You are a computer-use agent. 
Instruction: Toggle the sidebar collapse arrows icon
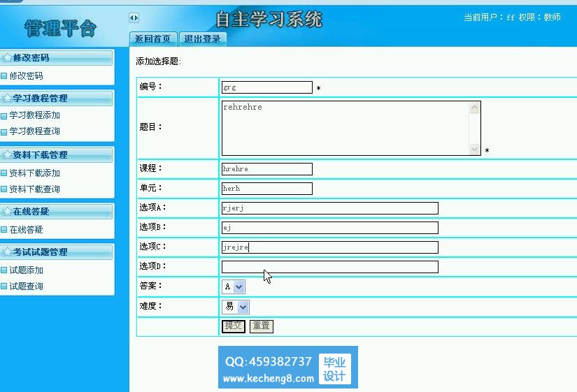134,17
